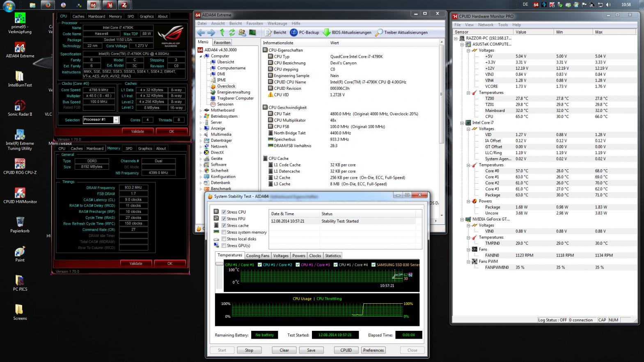Open Sonic Radar II desktop icon

20,108
